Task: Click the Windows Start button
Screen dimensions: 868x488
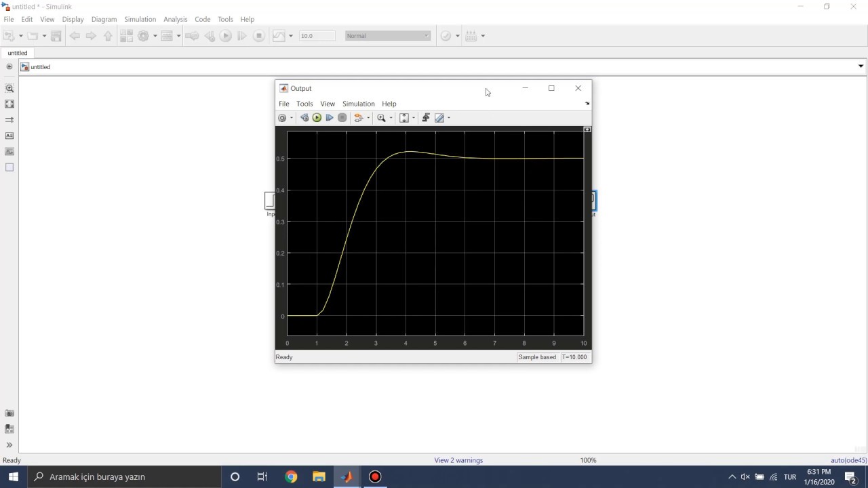Action: tap(14, 477)
